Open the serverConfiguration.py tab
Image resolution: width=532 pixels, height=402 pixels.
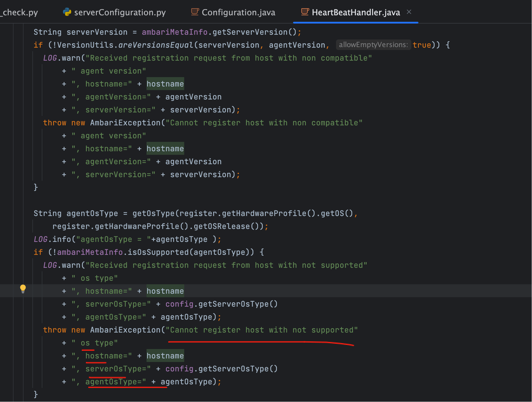click(120, 12)
